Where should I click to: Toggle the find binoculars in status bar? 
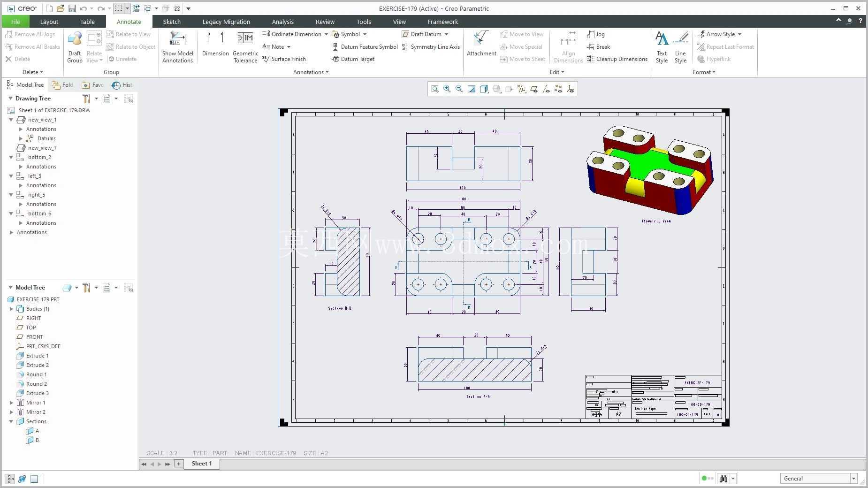pyautogui.click(x=723, y=479)
